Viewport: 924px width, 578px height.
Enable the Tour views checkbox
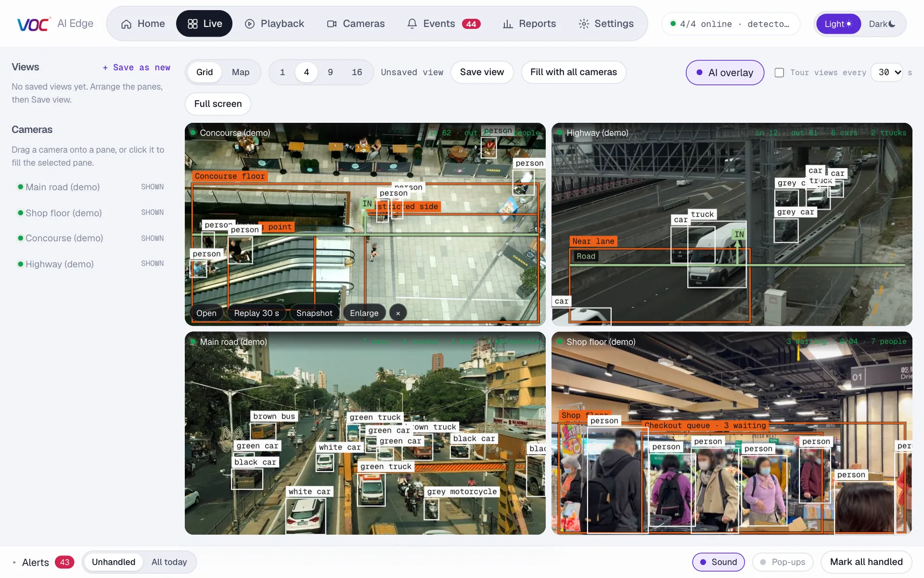click(x=780, y=73)
